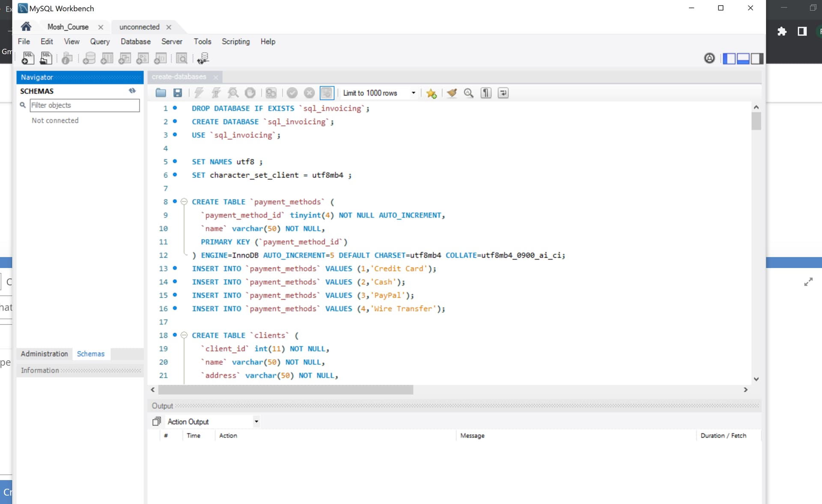Open a script file in the editor
The height and width of the screenshot is (504, 822).
coord(161,93)
